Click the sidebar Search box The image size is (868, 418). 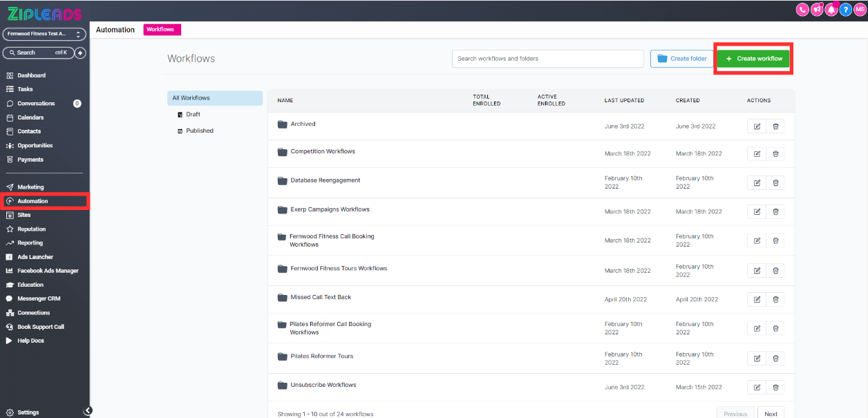37,53
